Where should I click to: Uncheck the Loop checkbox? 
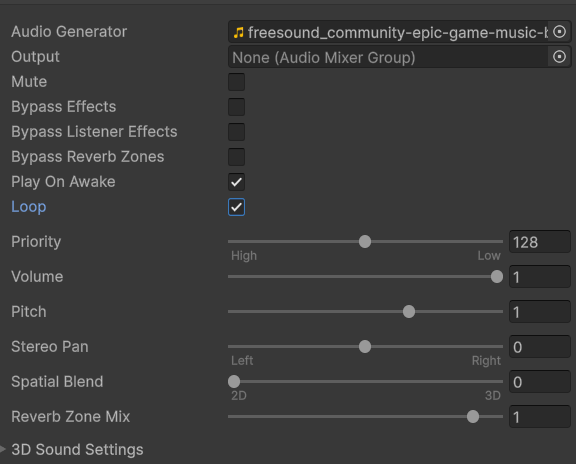coord(236,207)
